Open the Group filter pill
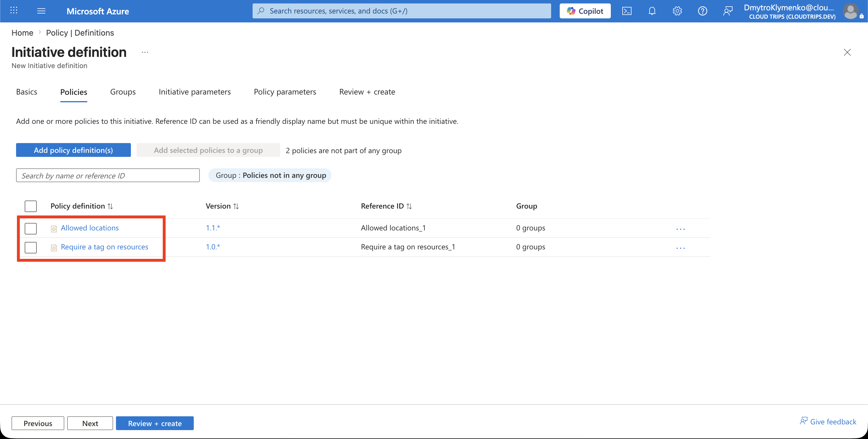The width and height of the screenshot is (868, 439). (270, 175)
